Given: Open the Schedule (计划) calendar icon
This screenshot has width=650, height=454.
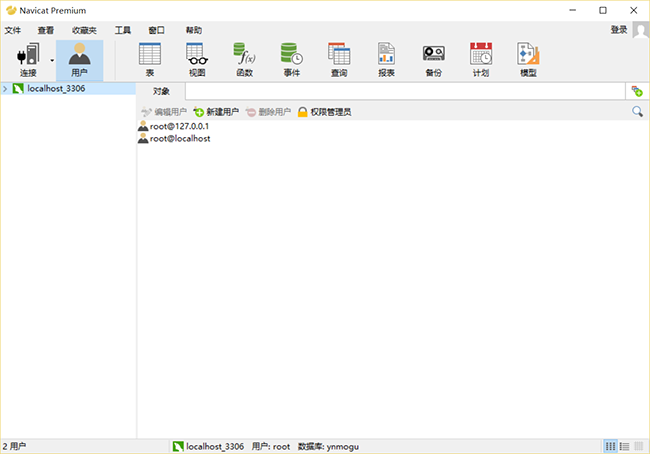Looking at the screenshot, I should tap(481, 60).
